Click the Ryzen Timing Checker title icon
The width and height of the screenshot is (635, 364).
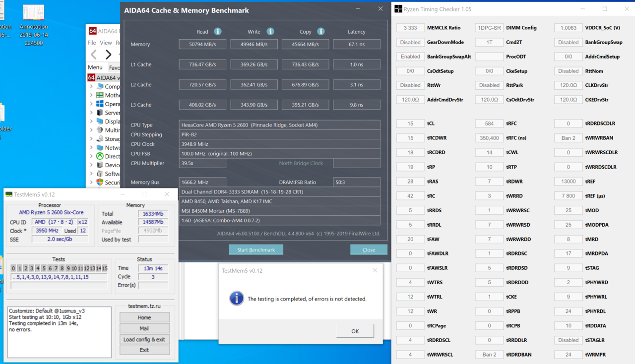coord(398,9)
